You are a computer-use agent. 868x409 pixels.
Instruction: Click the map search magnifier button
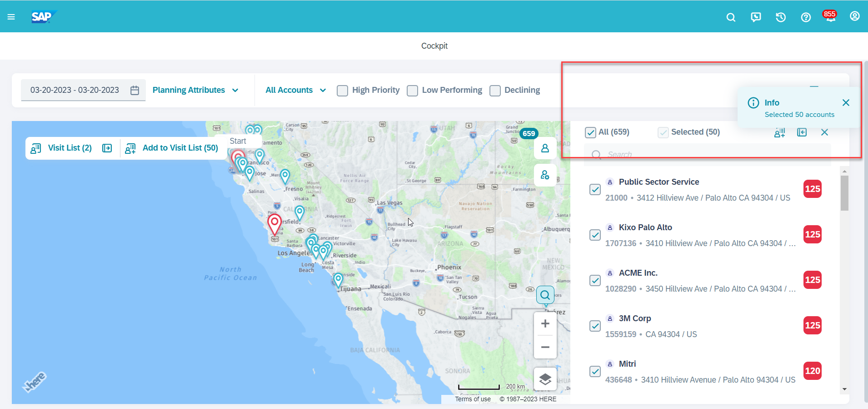point(545,295)
